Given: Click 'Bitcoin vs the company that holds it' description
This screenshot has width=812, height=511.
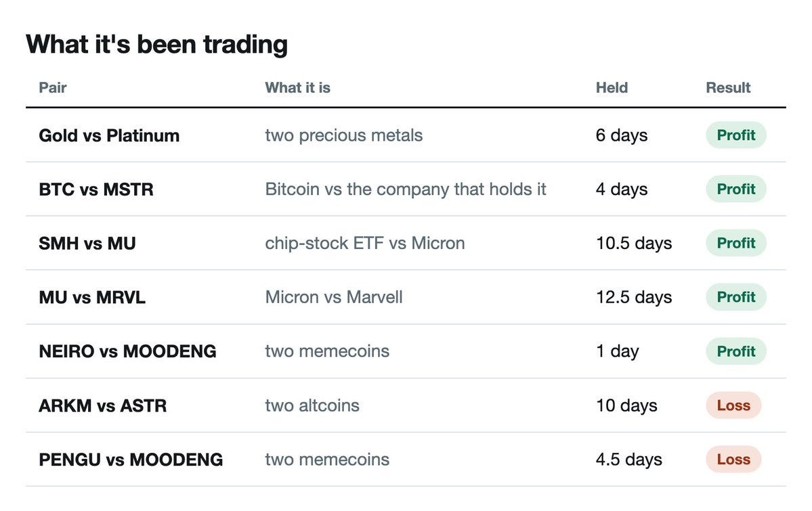Looking at the screenshot, I should [406, 190].
